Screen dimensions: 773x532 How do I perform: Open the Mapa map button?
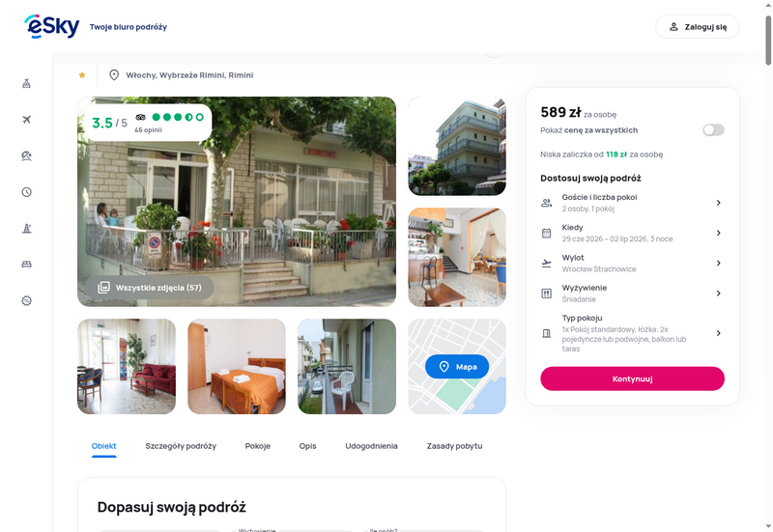pyautogui.click(x=457, y=367)
